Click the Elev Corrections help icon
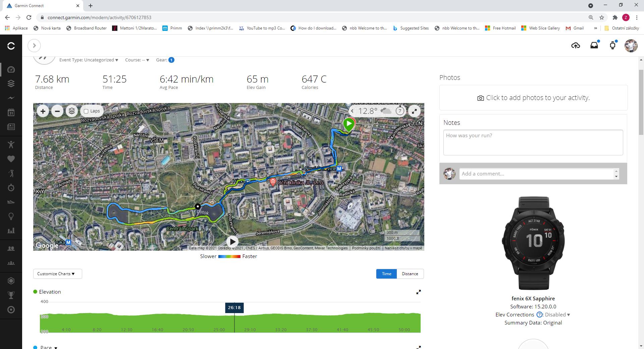Image resolution: width=644 pixels, height=349 pixels. pos(539,315)
